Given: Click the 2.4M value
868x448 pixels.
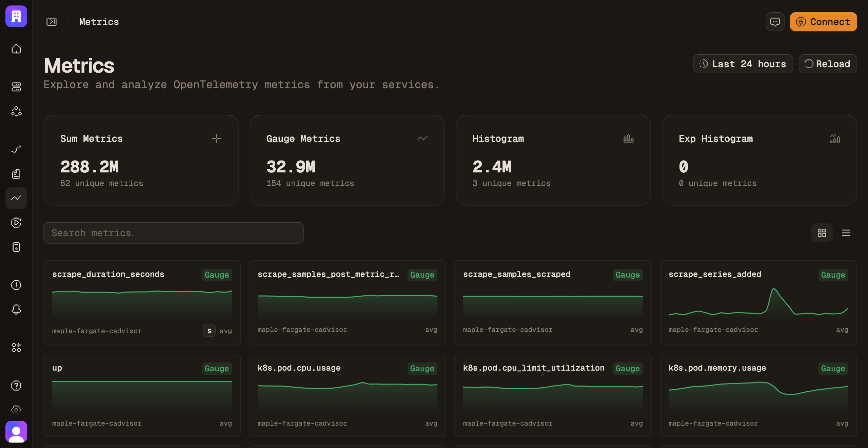Looking at the screenshot, I should click(x=492, y=167).
